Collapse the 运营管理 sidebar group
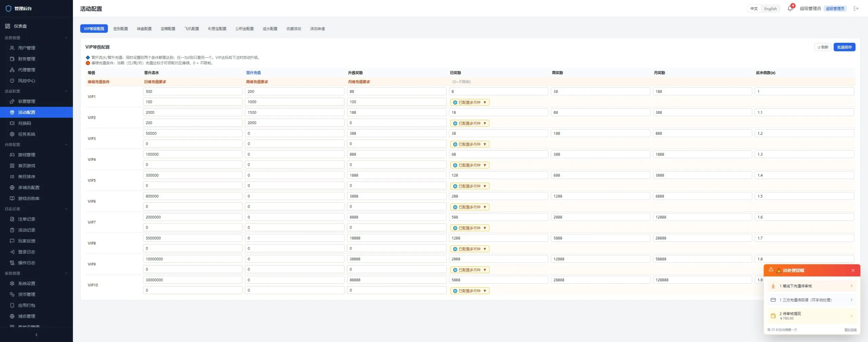The width and height of the screenshot is (868, 342). pyautogui.click(x=36, y=38)
